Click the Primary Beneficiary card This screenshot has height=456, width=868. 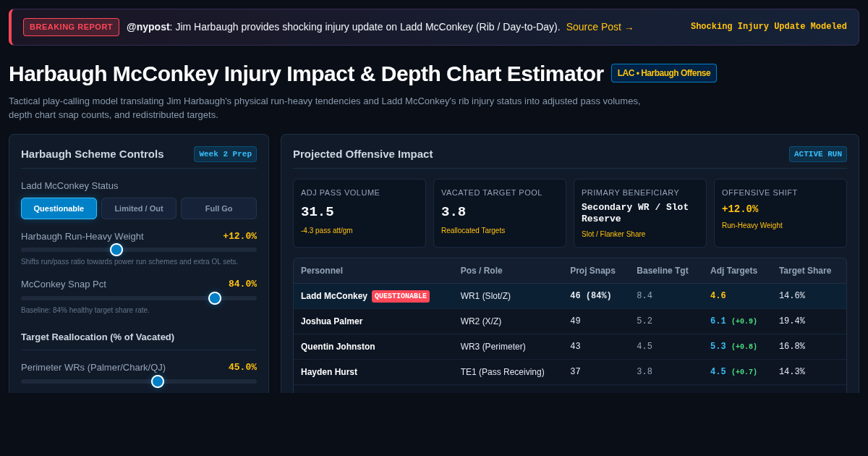pos(640,214)
